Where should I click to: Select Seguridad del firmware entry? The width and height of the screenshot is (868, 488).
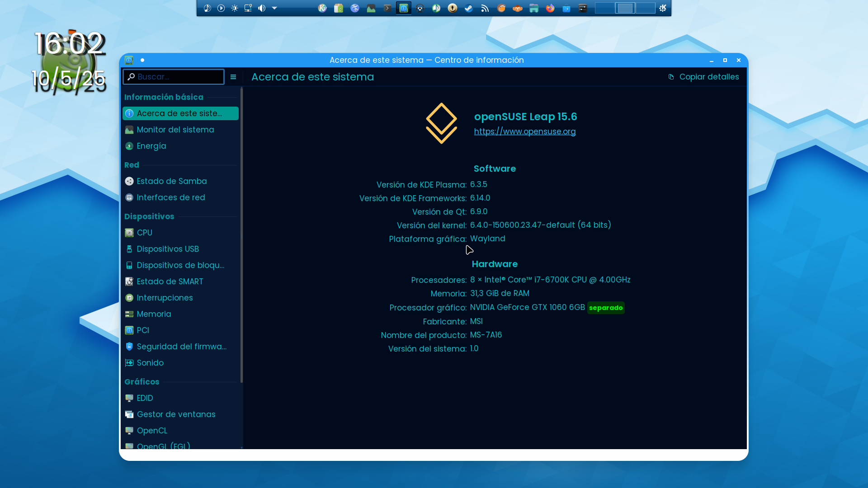180,347
